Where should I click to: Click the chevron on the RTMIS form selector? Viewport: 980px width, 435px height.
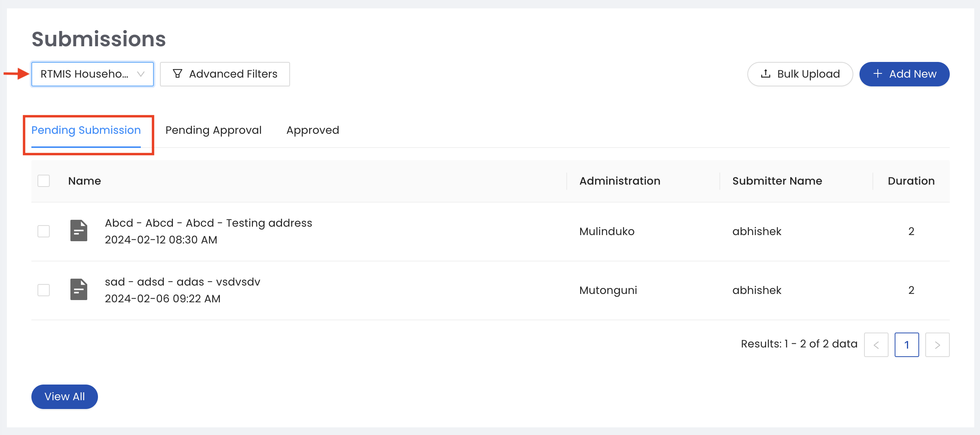coord(141,74)
